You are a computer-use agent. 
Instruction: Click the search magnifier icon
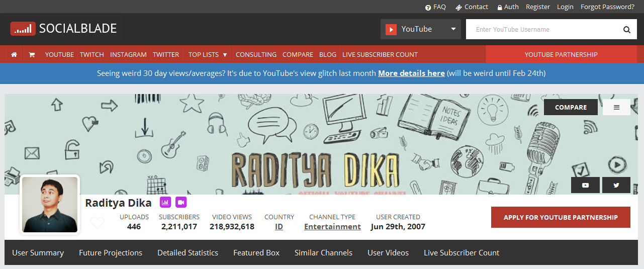[x=627, y=30]
